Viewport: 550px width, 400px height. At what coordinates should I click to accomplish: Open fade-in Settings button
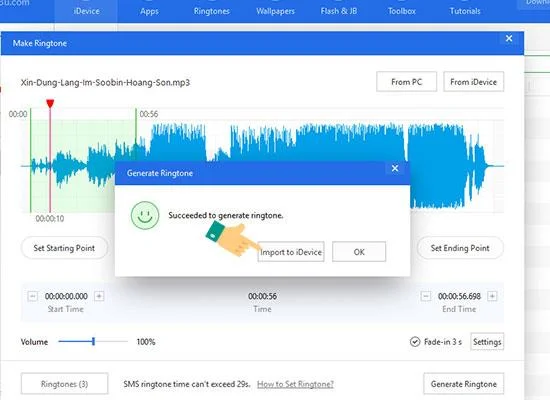click(x=487, y=341)
